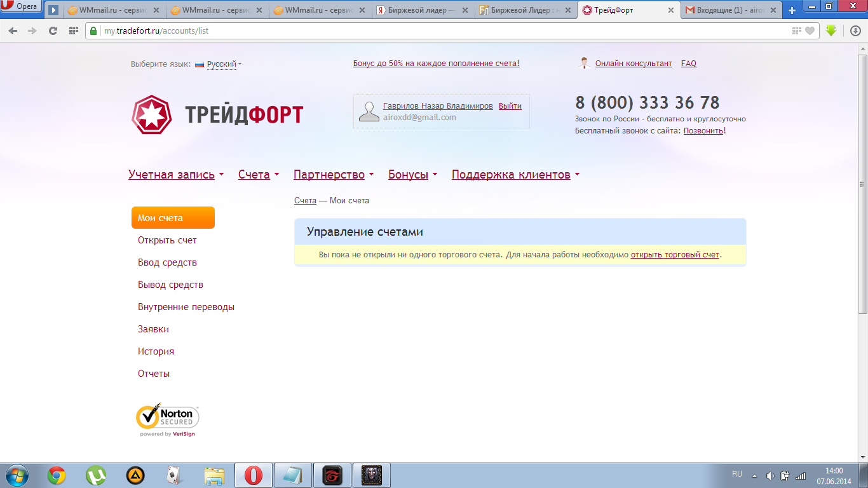The height and width of the screenshot is (488, 868).
Task: Select Вывод средств in the sidebar
Action: coord(170,285)
